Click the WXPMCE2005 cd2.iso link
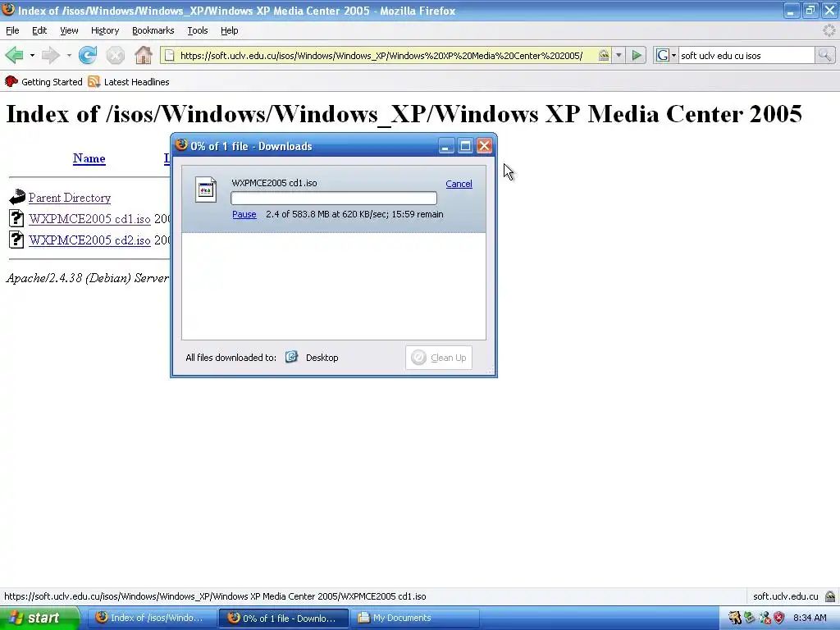Image resolution: width=840 pixels, height=630 pixels. click(x=89, y=240)
